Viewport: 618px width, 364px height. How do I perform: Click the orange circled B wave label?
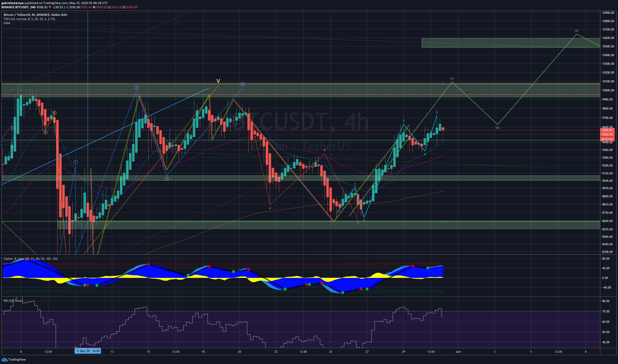[x=54, y=113]
